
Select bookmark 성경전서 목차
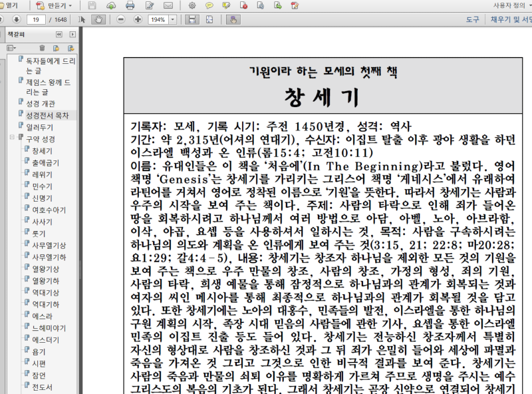(47, 116)
